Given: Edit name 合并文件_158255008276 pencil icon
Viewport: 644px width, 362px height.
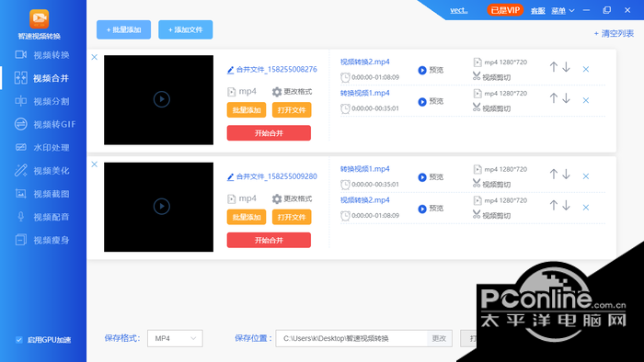Looking at the screenshot, I should (x=230, y=70).
